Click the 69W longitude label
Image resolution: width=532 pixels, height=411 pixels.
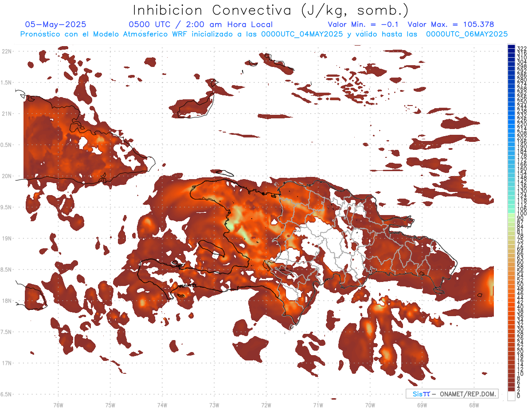click(x=422, y=405)
